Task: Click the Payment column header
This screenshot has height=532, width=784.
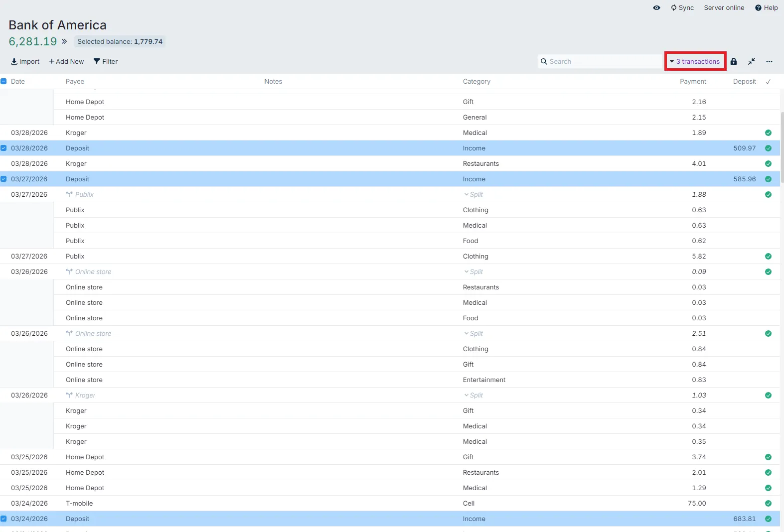Action: click(x=692, y=82)
